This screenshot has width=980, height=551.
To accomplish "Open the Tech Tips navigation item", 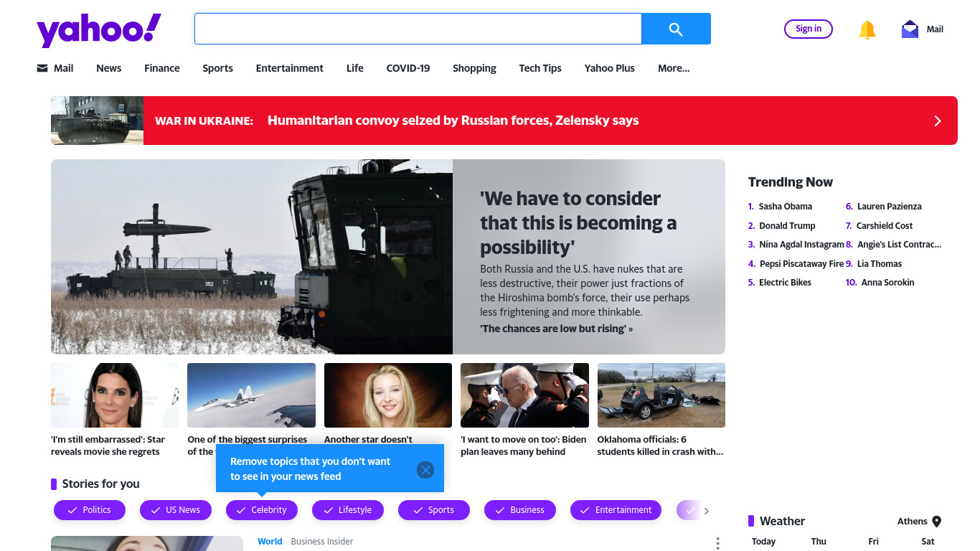I will tap(540, 68).
